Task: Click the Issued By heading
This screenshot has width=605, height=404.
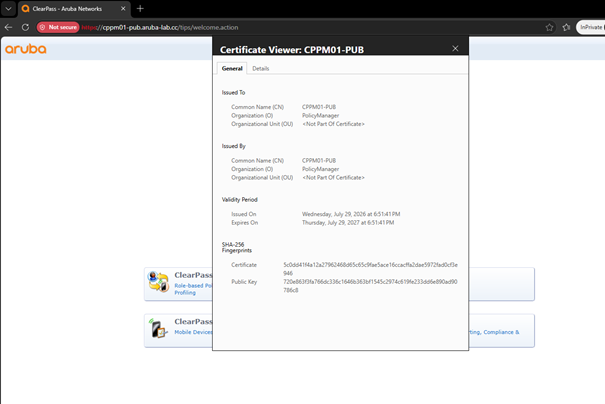Action: point(233,146)
